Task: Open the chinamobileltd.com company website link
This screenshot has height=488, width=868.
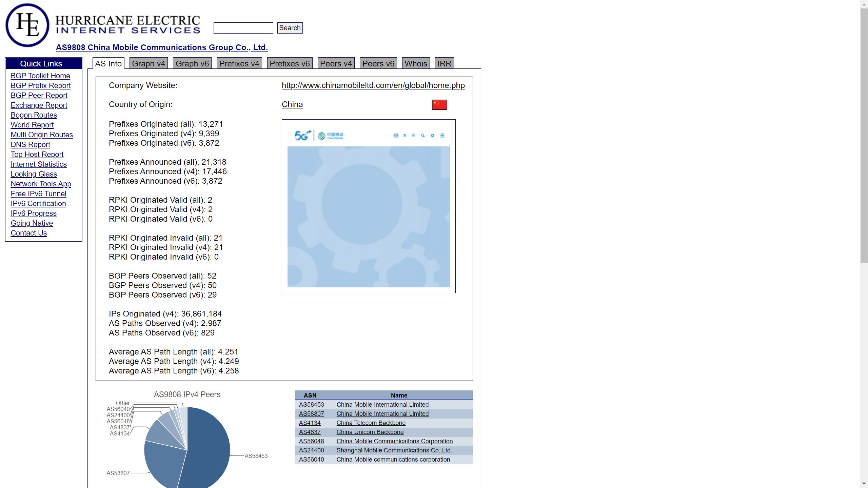Action: (373, 85)
